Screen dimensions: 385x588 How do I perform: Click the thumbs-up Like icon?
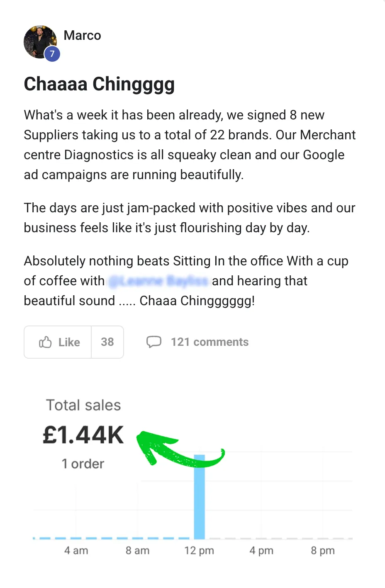pos(45,342)
